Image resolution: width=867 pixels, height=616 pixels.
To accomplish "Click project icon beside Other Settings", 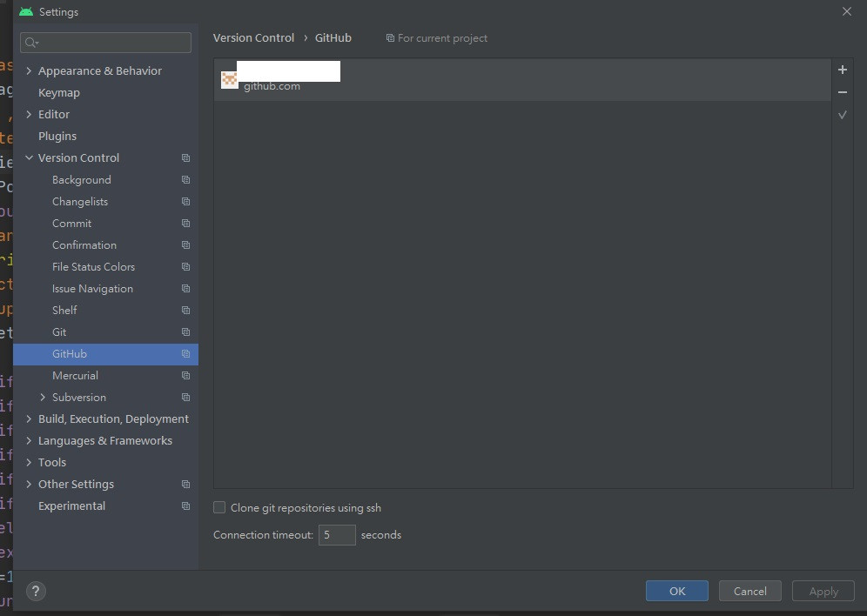I will pos(185,484).
